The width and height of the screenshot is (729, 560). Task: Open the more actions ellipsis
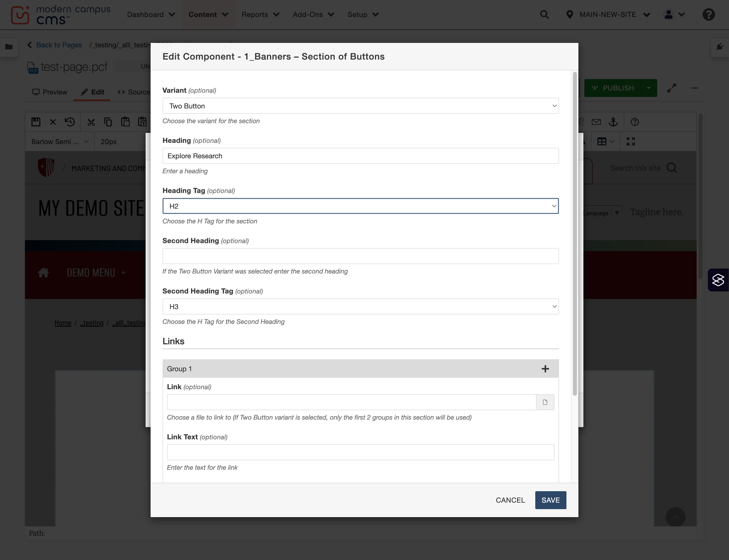point(695,88)
